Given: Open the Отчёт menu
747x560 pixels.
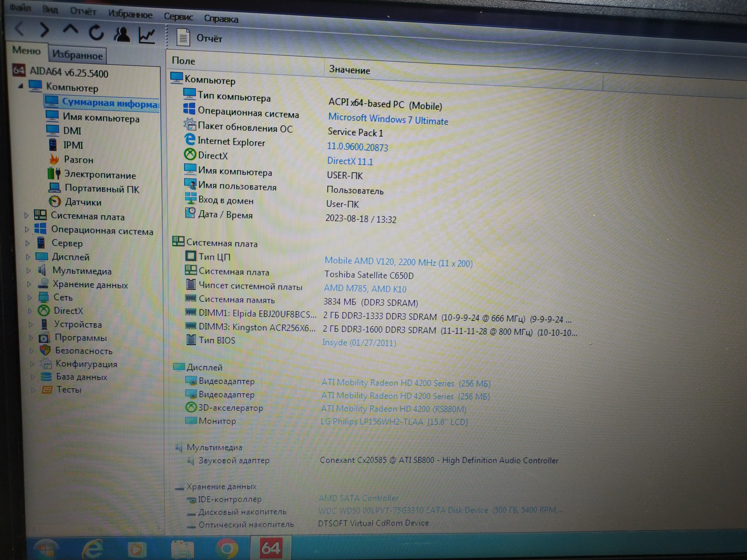Looking at the screenshot, I should point(83,12).
